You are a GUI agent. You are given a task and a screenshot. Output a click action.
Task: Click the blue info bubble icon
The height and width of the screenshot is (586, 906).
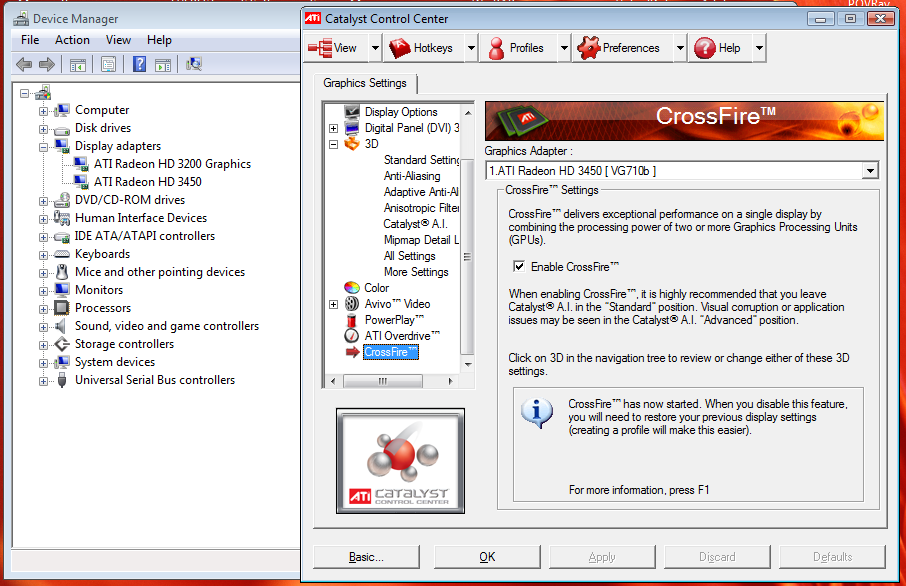[536, 413]
